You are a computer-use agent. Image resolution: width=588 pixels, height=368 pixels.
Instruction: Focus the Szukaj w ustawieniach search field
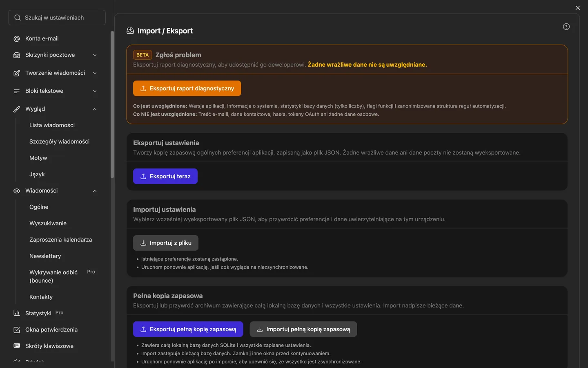(57, 18)
